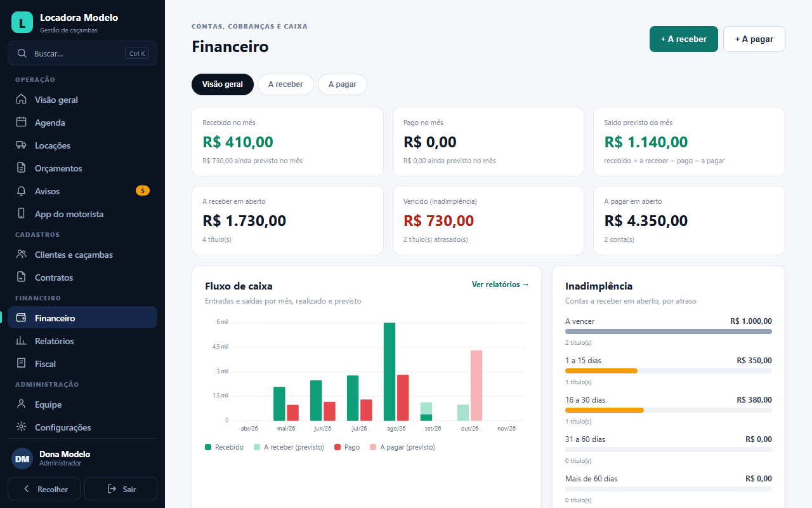Click the 1 a 15 dias progress bar
812x508 pixels.
click(669, 371)
